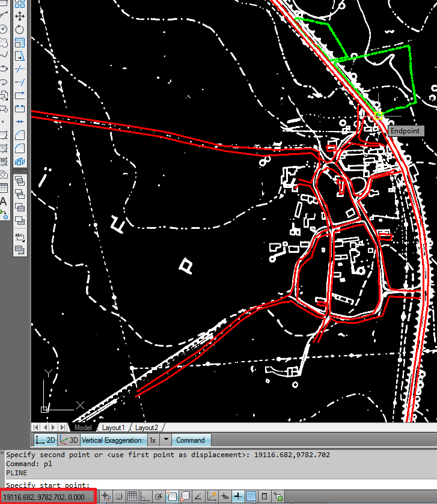Click the Command button
Image resolution: width=437 pixels, height=504 pixels.
pos(191,440)
